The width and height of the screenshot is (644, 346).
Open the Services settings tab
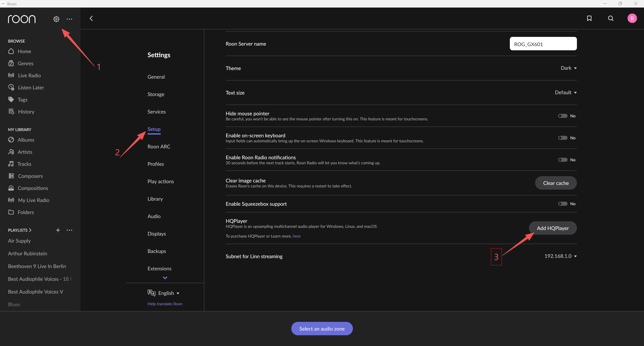pos(156,112)
